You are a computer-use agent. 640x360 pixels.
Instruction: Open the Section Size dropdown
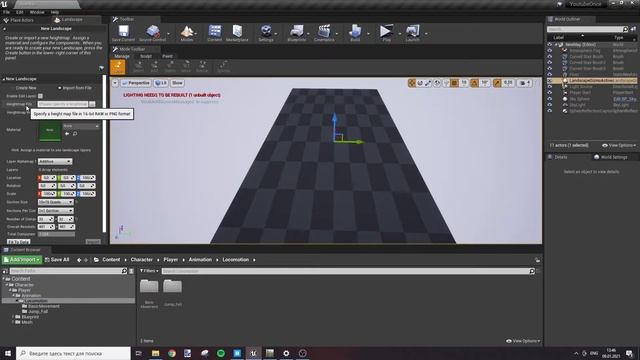coord(56,202)
